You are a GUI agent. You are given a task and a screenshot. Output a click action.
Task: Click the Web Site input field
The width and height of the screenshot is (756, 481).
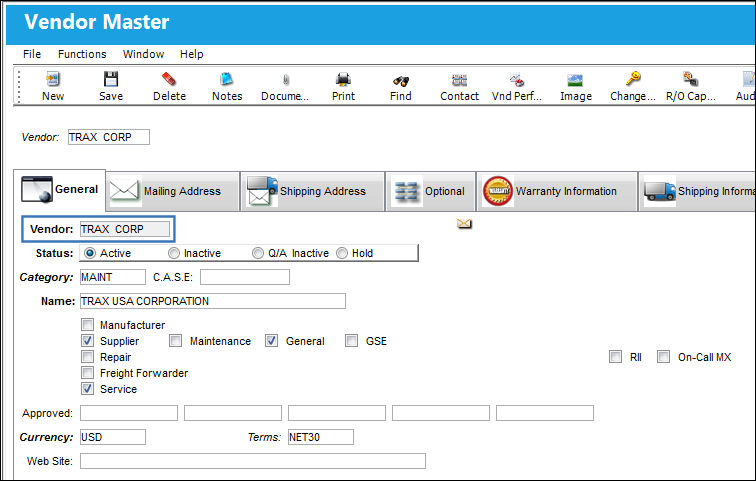coord(253,461)
